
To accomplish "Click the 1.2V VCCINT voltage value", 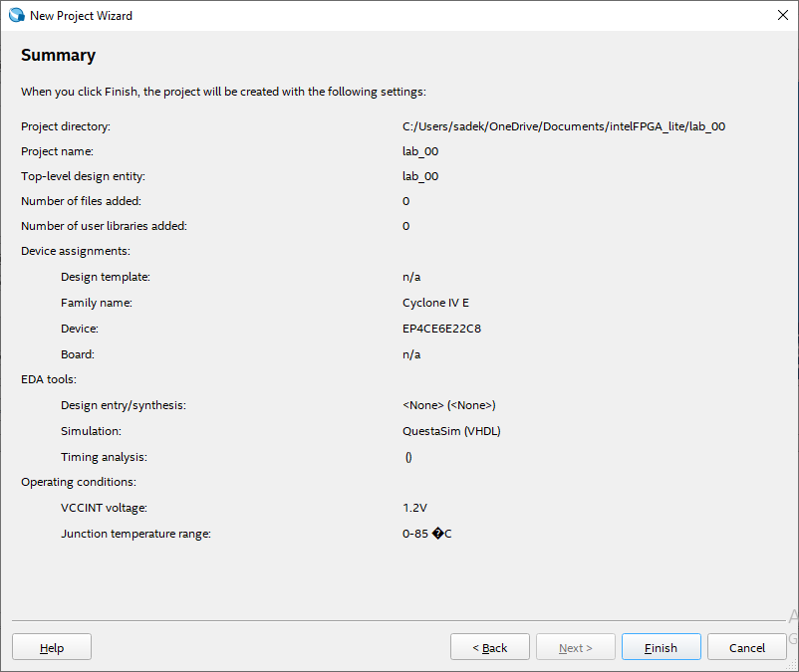I will (x=414, y=508).
